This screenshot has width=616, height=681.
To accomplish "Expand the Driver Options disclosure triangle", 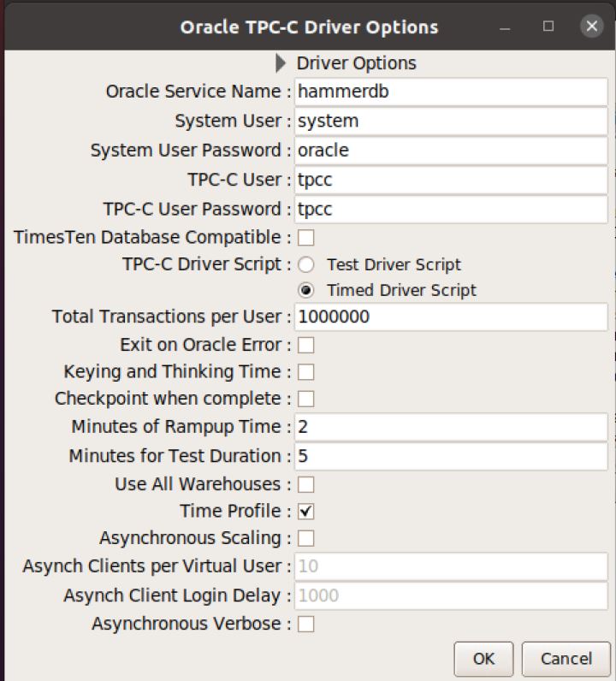I will pyautogui.click(x=281, y=63).
